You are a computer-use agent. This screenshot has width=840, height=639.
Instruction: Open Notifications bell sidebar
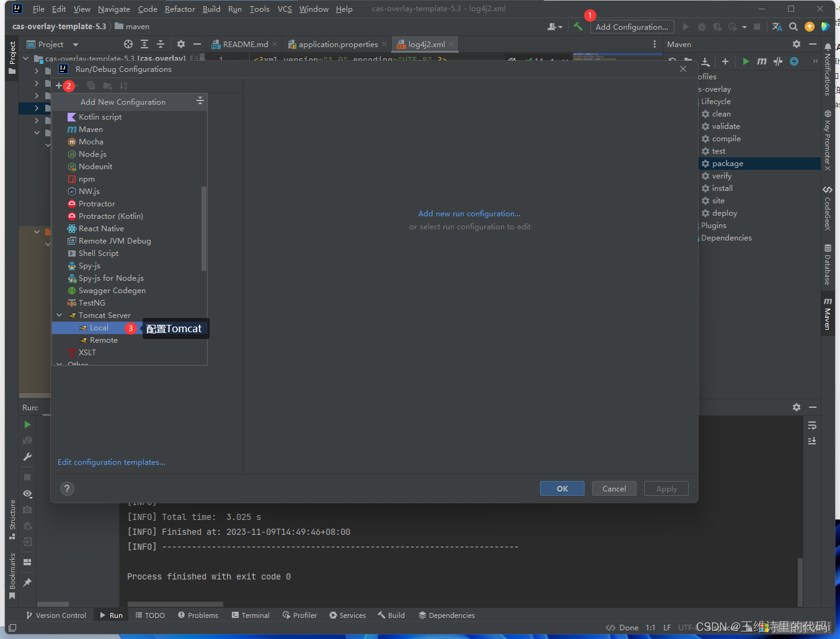[x=828, y=69]
